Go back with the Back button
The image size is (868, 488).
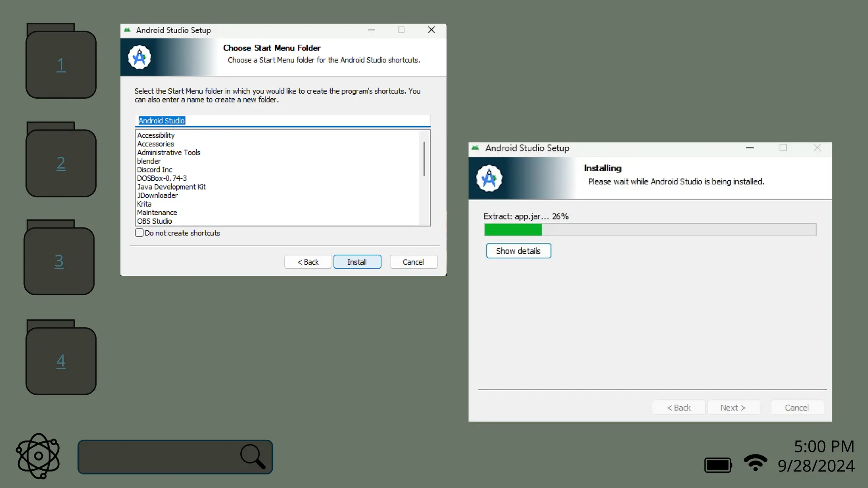click(x=308, y=262)
